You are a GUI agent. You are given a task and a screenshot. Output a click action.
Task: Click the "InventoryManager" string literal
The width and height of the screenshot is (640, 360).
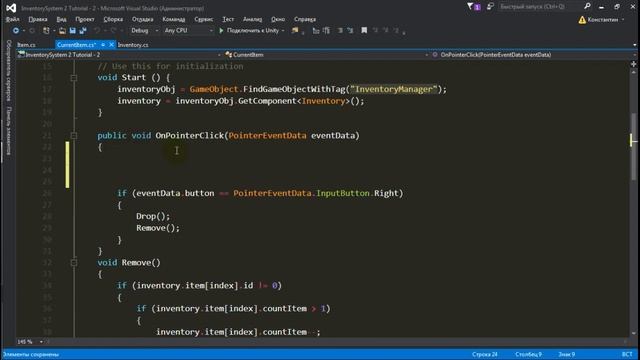pos(393,89)
